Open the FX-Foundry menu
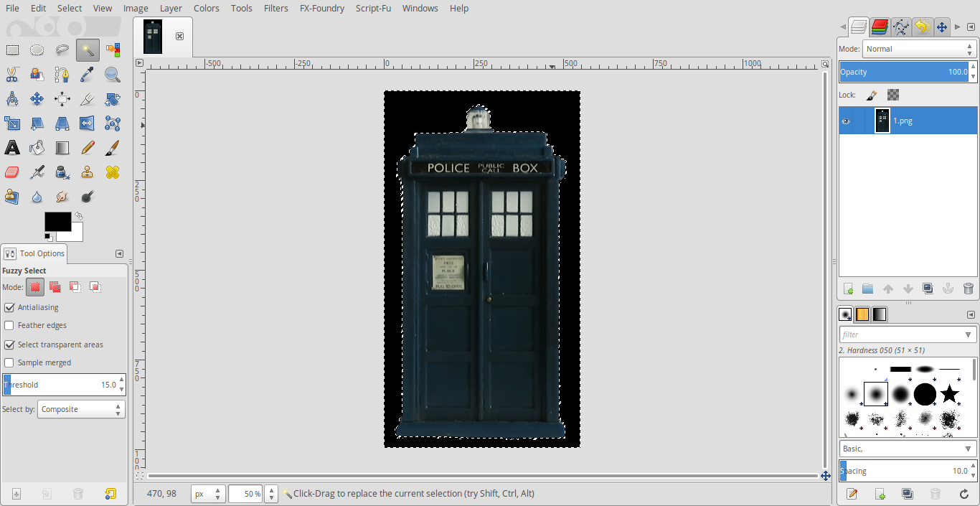980x506 pixels. [x=322, y=9]
